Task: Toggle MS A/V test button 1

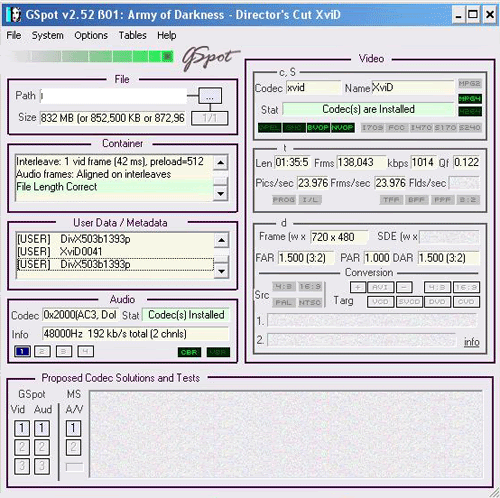Action: 73,428
